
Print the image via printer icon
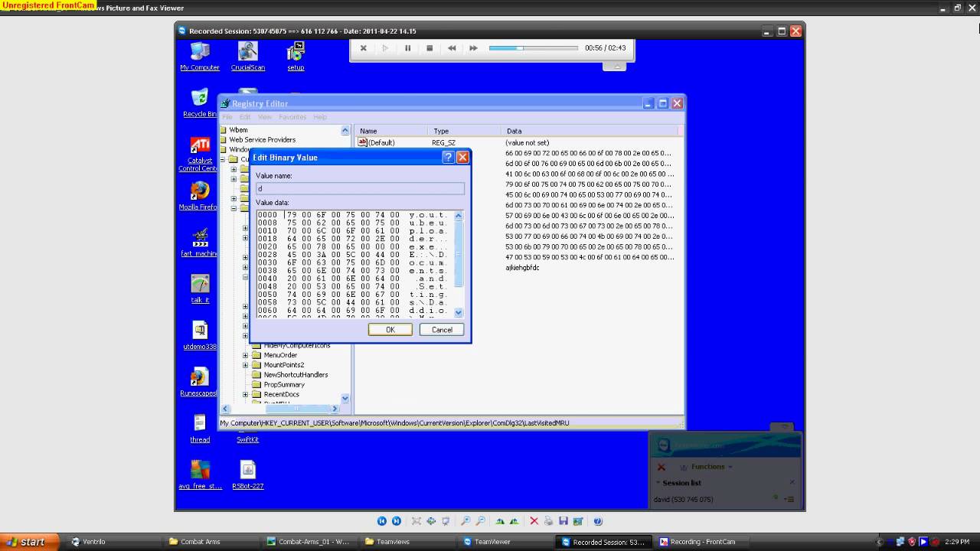(x=549, y=521)
